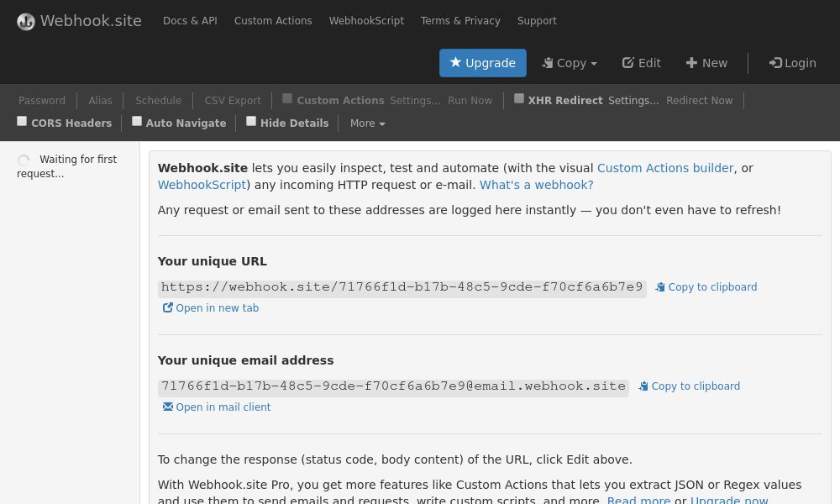Enable the Custom Actions checkbox
This screenshot has height=504, width=840.
tap(287, 98)
